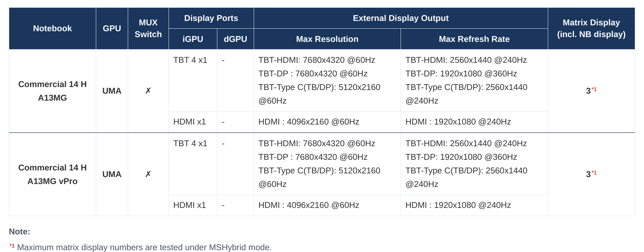644x252 pixels.
Task: Click the Max Refresh Rate header
Action: pos(474,39)
